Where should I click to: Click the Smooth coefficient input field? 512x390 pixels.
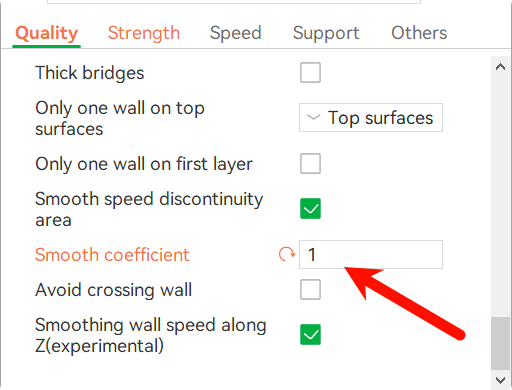pyautogui.click(x=371, y=254)
